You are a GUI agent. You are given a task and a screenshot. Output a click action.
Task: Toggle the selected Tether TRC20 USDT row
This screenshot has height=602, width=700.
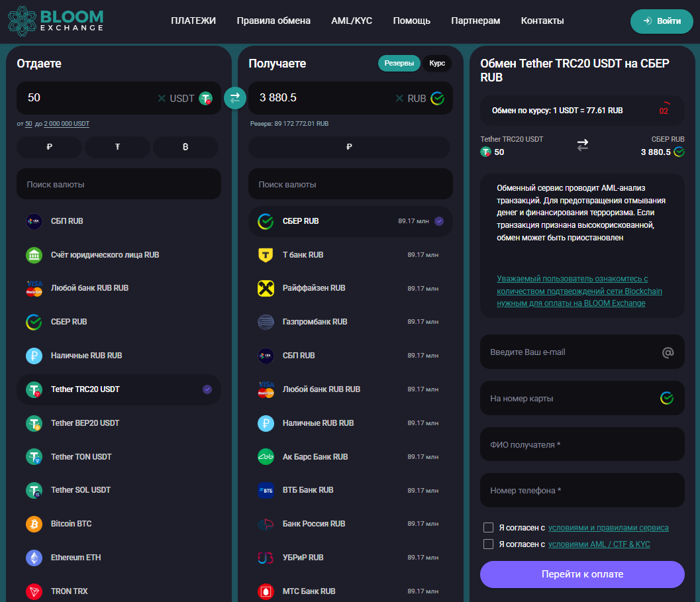pyautogui.click(x=119, y=389)
